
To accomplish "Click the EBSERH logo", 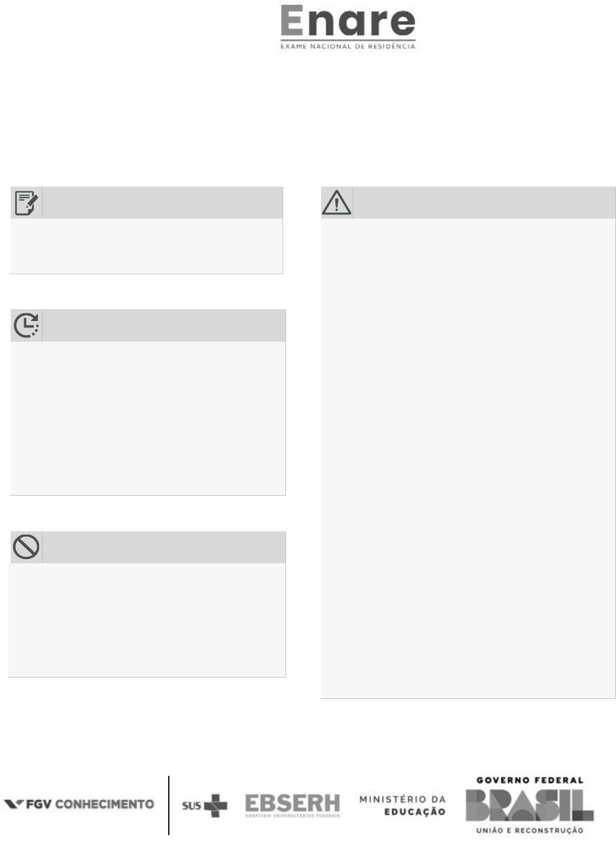I will click(293, 805).
